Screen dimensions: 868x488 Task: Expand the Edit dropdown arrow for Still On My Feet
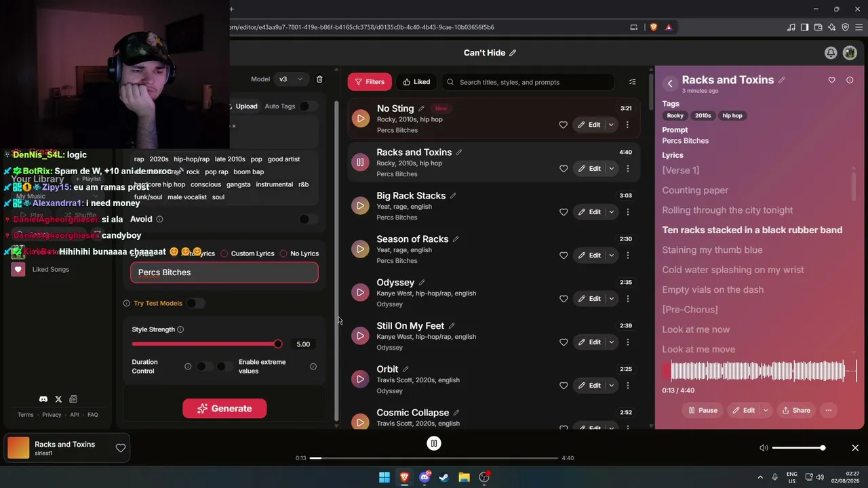pyautogui.click(x=611, y=342)
